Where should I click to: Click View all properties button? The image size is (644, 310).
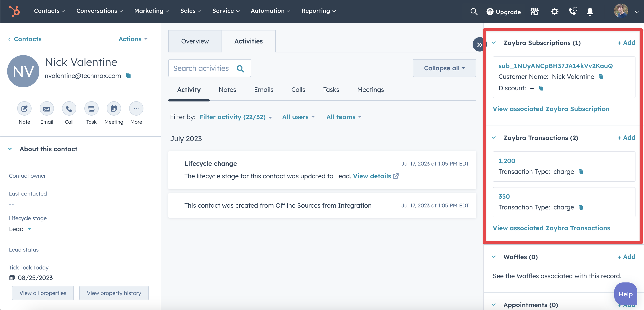(x=43, y=293)
